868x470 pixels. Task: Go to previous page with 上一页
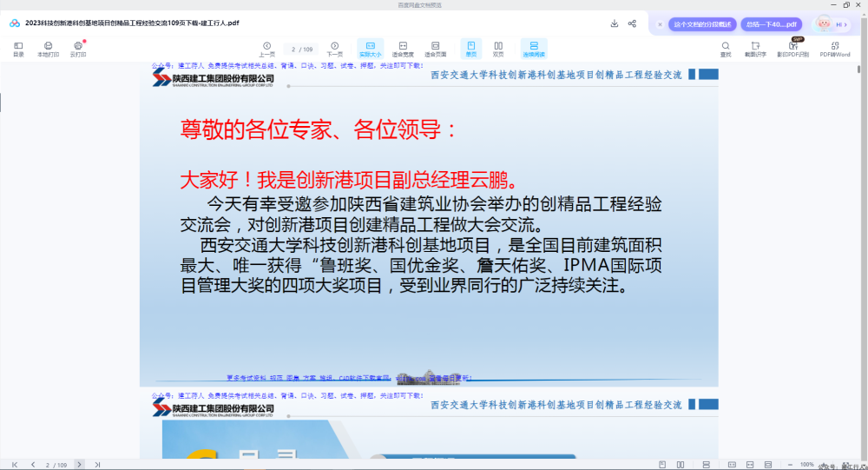click(x=266, y=50)
